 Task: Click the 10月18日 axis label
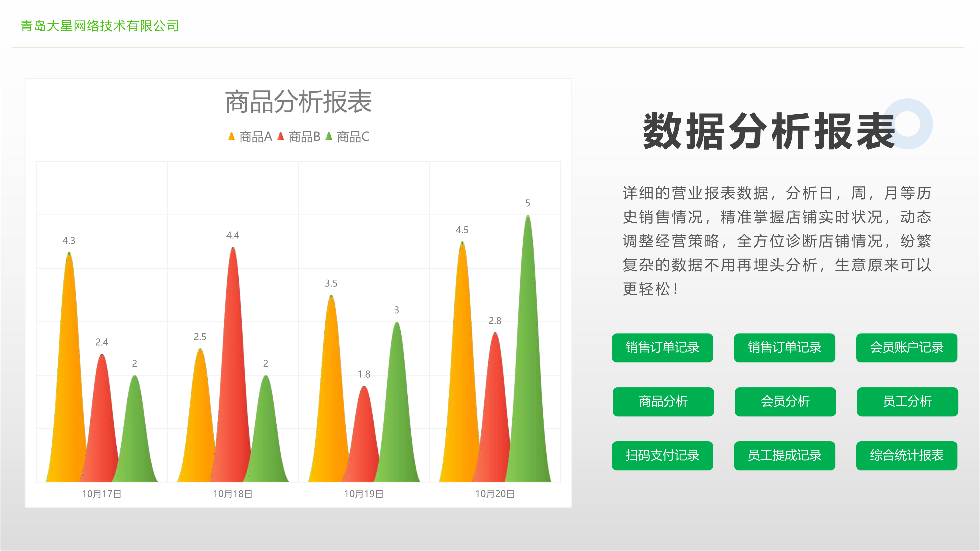[x=233, y=494]
